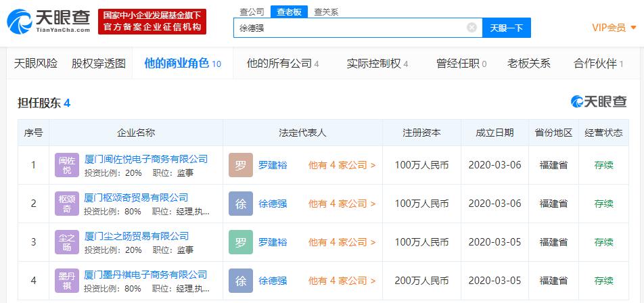This screenshot has height=303, width=644.
Task: Open the 股权穿透图 tab
Action: (x=99, y=64)
